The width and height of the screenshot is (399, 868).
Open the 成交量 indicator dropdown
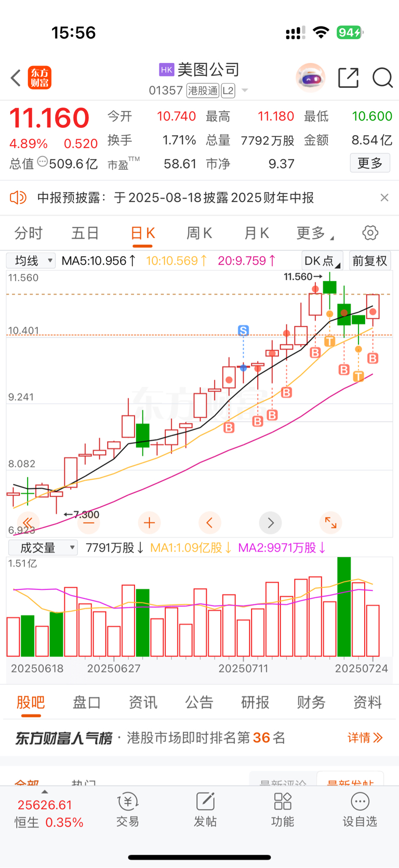(43, 547)
